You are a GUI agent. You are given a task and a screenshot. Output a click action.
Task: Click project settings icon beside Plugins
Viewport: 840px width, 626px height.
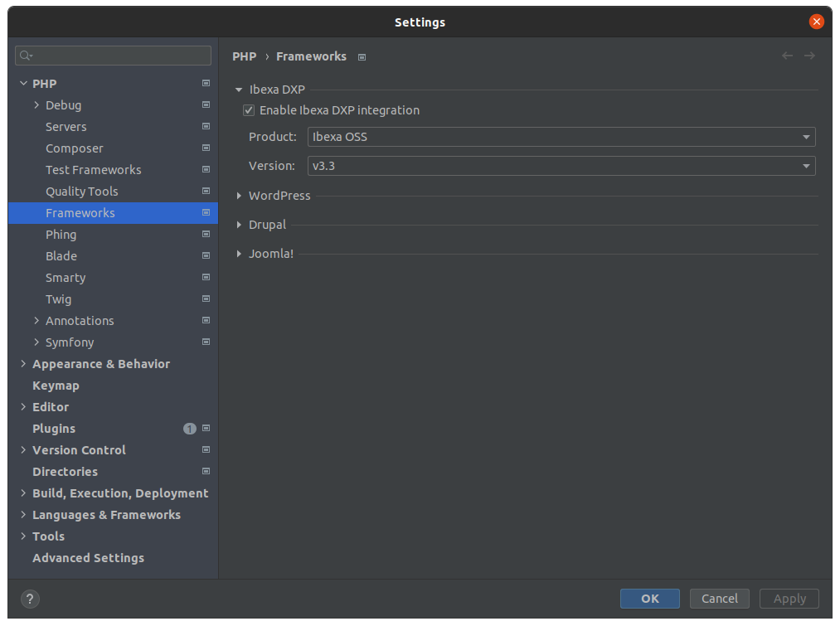point(206,429)
